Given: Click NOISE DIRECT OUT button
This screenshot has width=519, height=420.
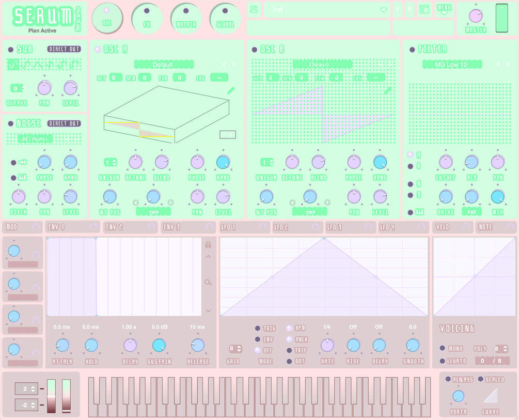Looking at the screenshot, I should (x=64, y=123).
